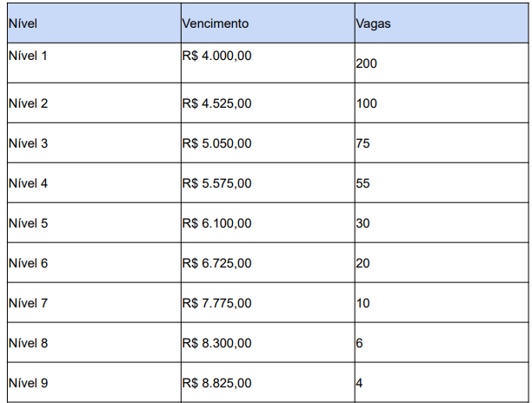Select the R$ 8.825,00 cell
Screen dimensions: 532x403
217,383
